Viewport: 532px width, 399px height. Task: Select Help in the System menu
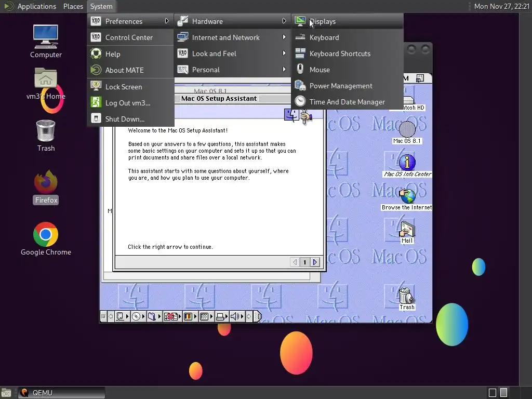(130, 54)
